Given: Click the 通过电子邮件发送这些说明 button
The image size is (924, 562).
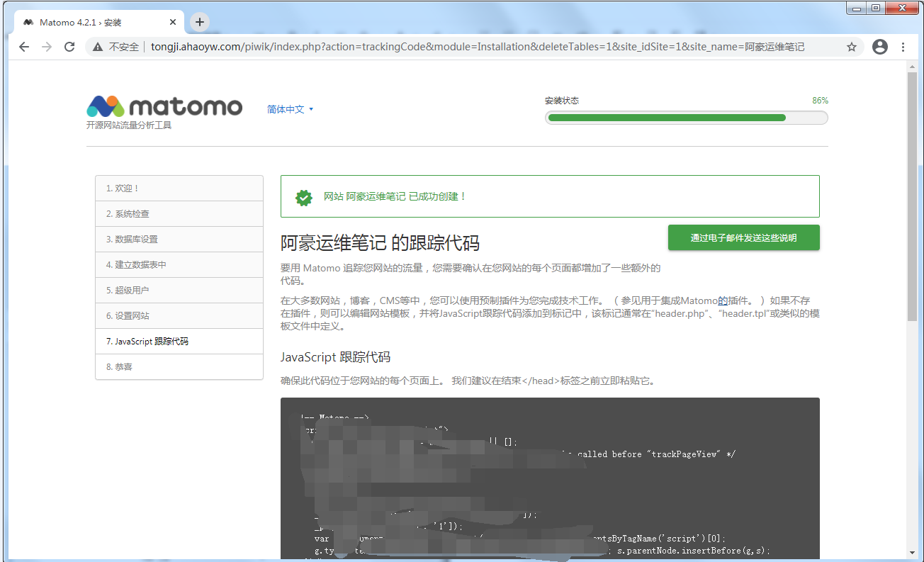Looking at the screenshot, I should 744,237.
